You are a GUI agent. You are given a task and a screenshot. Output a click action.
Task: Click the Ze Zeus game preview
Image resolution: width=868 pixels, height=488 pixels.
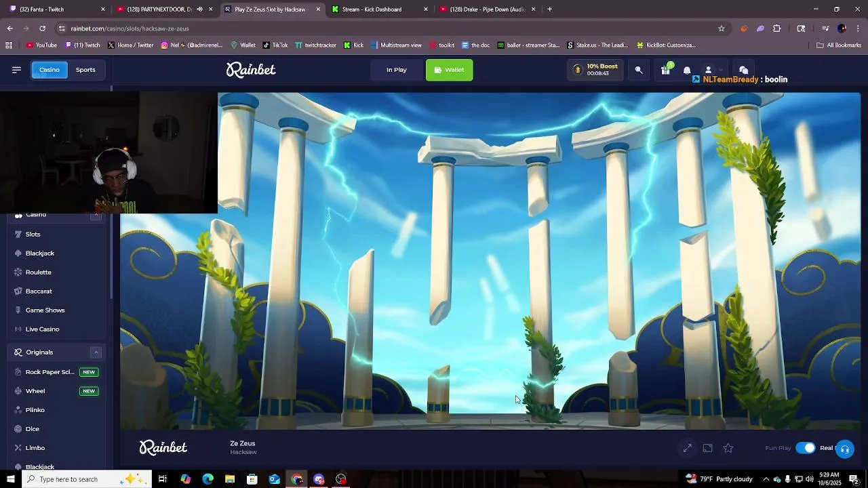pyautogui.click(x=490, y=261)
